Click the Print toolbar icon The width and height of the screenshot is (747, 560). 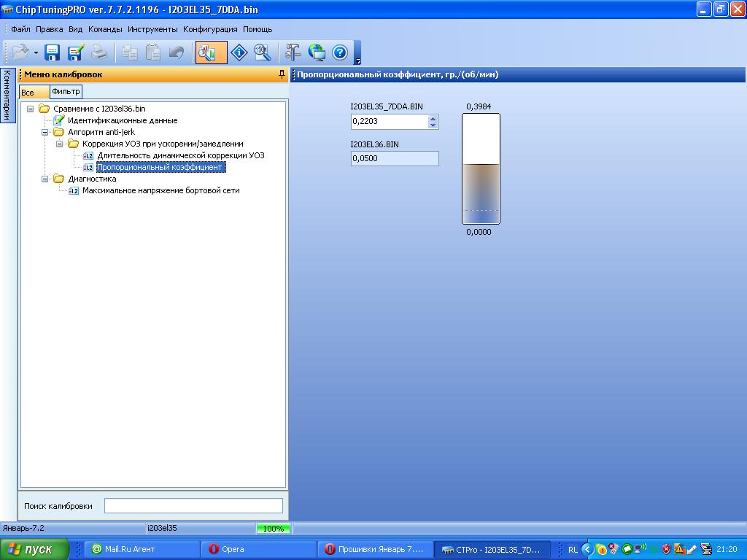tap(99, 52)
